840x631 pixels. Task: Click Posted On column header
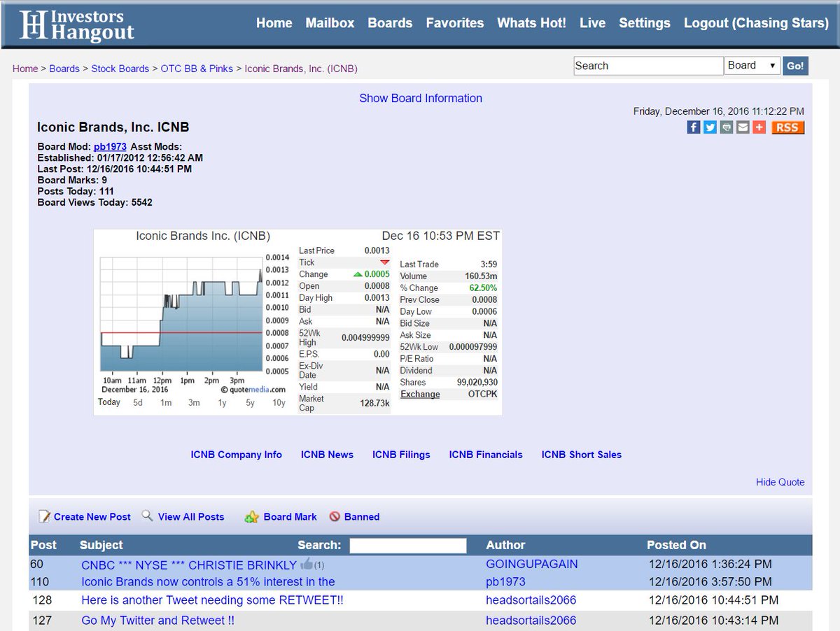coord(676,545)
